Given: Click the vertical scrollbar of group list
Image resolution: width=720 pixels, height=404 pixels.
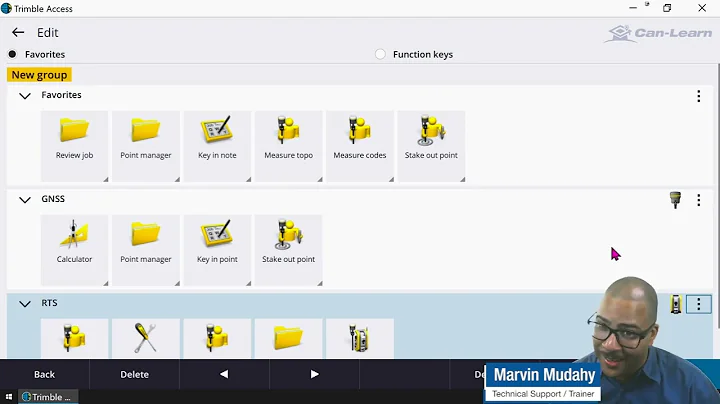Looking at the screenshot, I should [x=717, y=196].
